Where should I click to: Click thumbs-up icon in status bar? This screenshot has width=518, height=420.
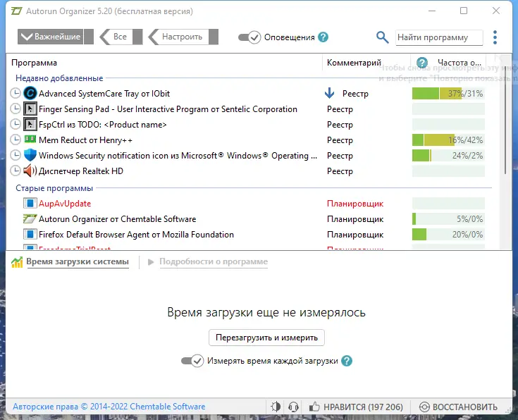point(314,407)
